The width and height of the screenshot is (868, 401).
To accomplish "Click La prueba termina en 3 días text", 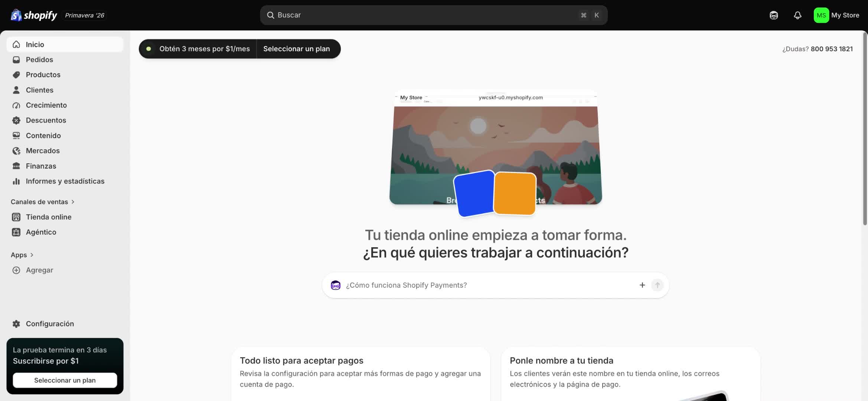I will 60,350.
